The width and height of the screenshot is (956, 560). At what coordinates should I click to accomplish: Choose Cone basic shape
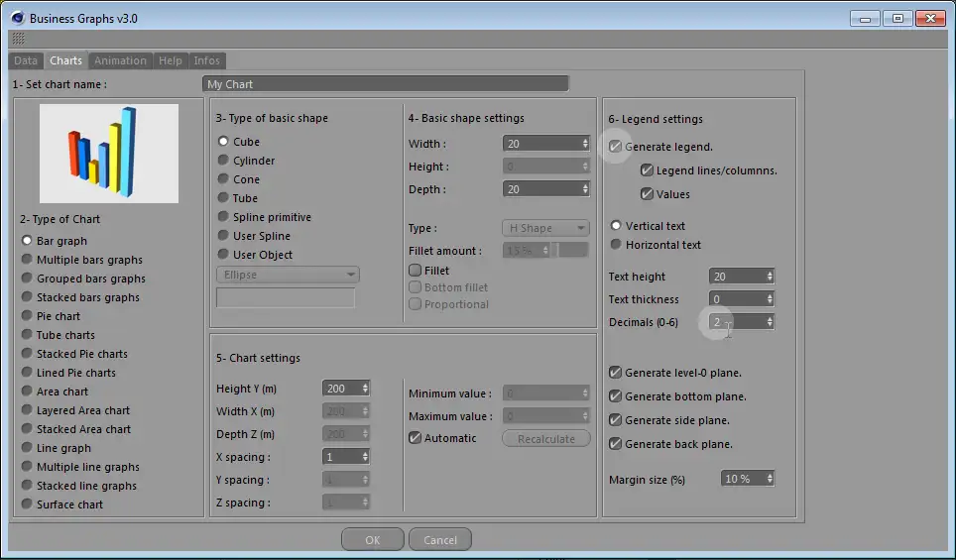click(x=238, y=179)
